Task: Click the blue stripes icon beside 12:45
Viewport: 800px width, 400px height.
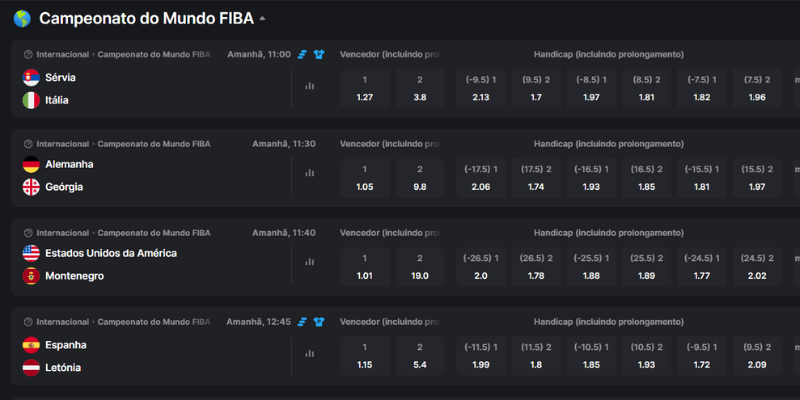Action: click(303, 322)
